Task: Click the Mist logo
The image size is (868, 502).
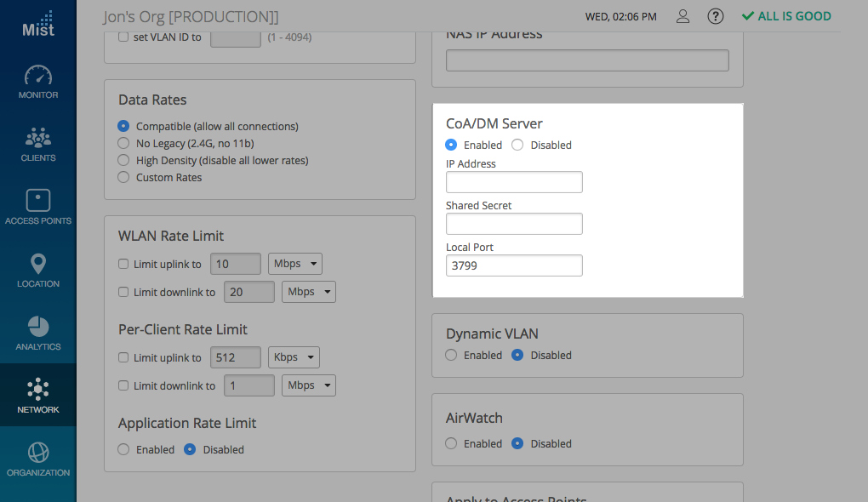Action: 37,23
